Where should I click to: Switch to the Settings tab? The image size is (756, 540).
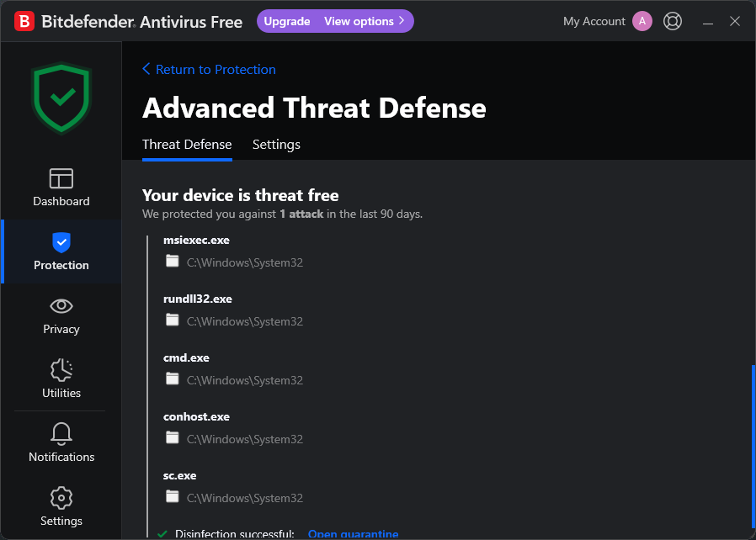click(276, 145)
